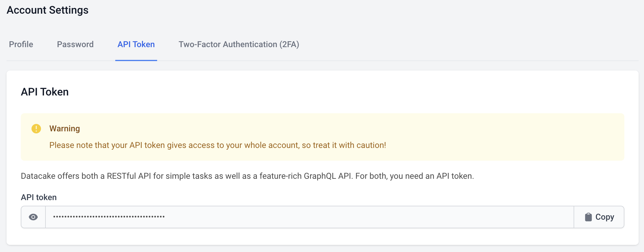
Task: Click the masked token dots
Action: point(109,217)
